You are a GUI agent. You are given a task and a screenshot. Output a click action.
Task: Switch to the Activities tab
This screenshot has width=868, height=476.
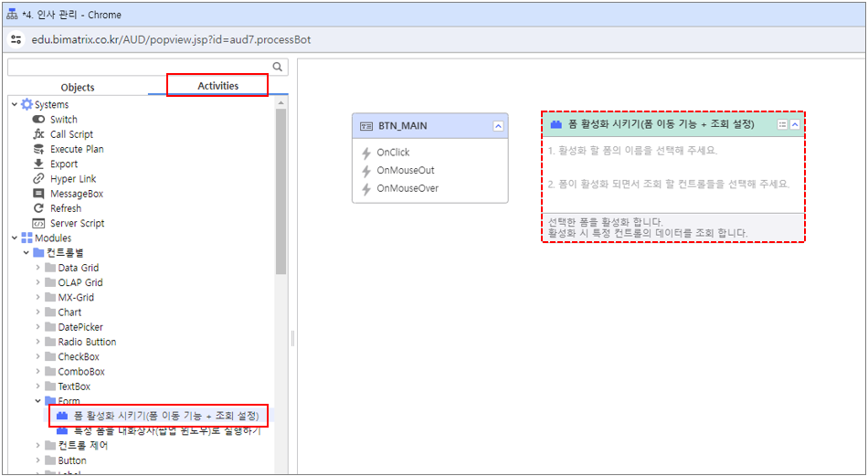tap(218, 86)
